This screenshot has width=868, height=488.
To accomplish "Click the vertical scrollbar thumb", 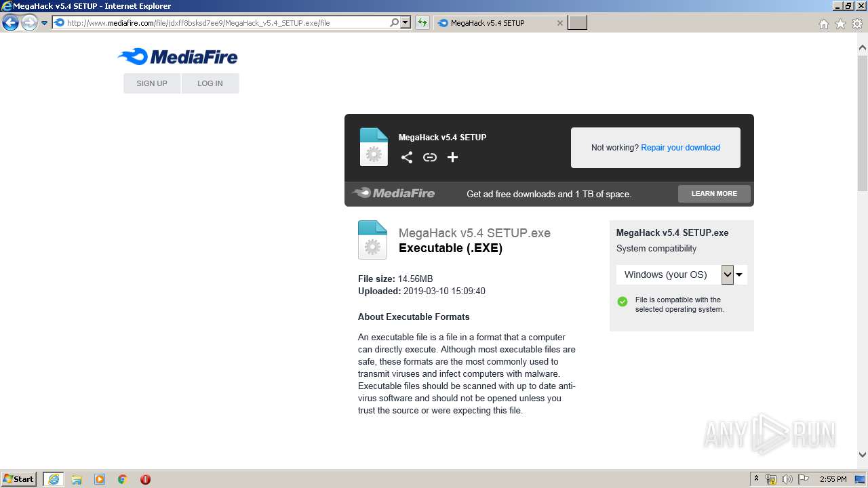I will [x=863, y=122].
